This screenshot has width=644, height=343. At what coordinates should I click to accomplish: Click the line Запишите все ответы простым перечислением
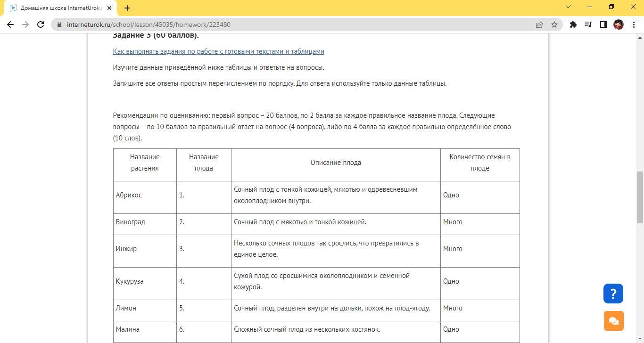(280, 83)
